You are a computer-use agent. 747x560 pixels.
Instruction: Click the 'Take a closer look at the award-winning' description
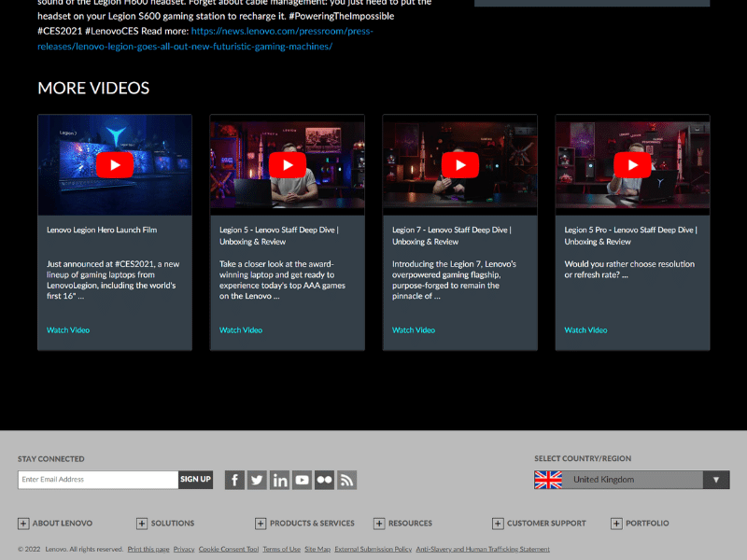(x=282, y=280)
